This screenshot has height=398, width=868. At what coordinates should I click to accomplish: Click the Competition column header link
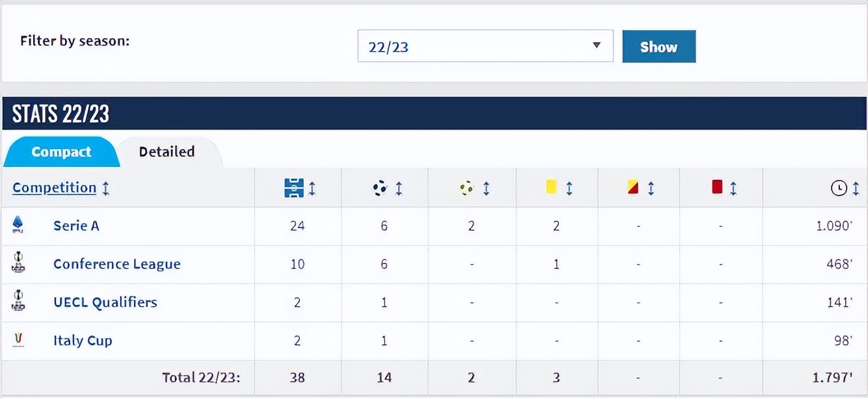click(54, 188)
